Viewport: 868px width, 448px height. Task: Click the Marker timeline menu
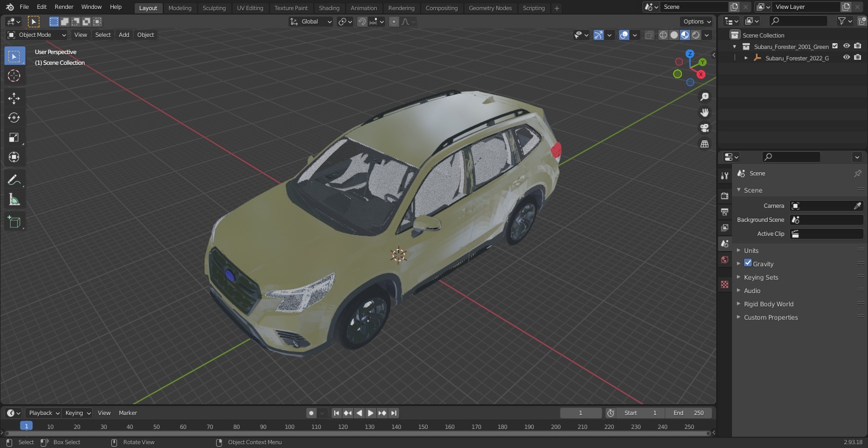point(128,413)
